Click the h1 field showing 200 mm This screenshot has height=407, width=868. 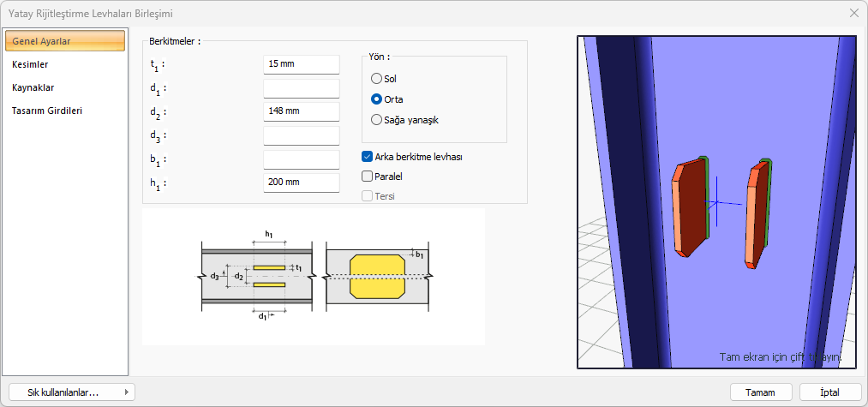pos(301,183)
